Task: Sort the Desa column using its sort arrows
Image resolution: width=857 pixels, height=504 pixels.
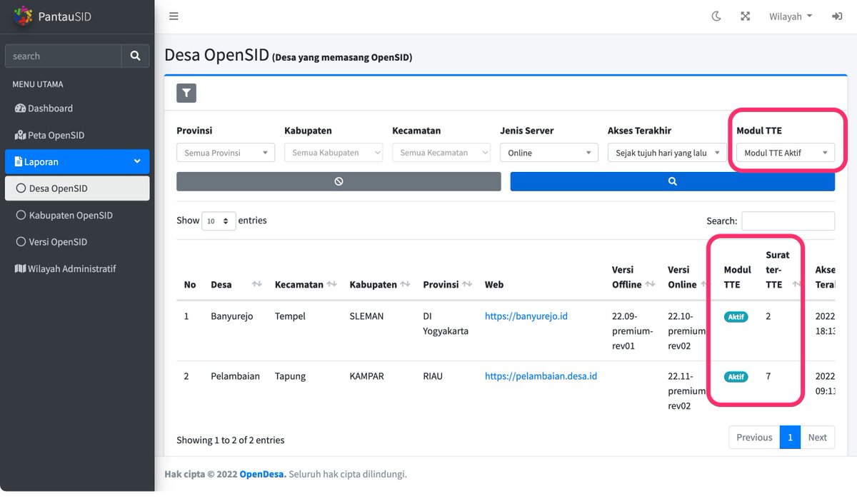Action: point(256,283)
